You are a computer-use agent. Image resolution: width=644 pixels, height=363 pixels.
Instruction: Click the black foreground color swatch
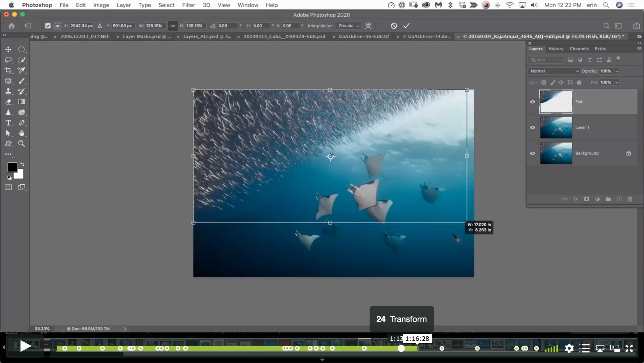[12, 167]
